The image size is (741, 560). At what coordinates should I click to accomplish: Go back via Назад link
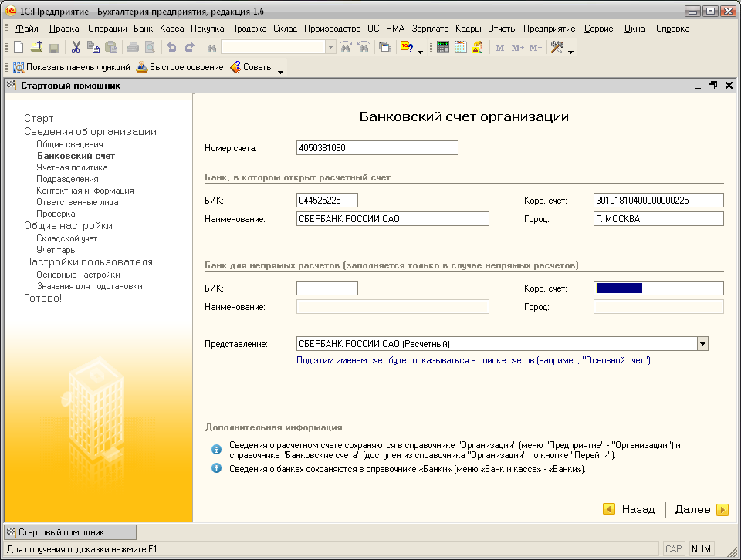pos(638,510)
